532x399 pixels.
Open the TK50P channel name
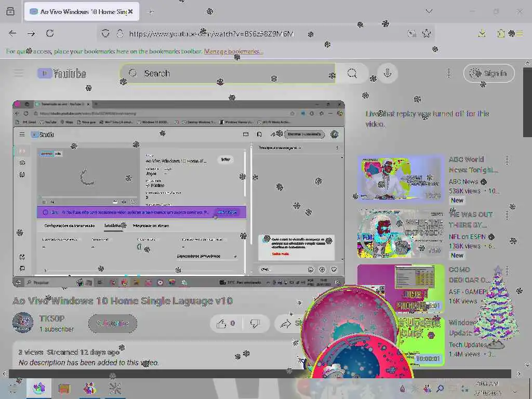(51, 318)
